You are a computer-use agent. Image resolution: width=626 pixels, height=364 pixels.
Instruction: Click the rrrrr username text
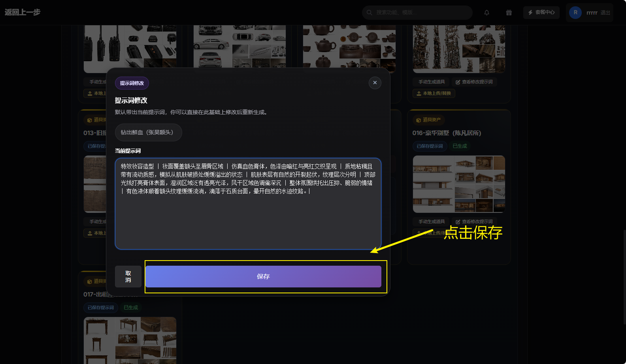[x=592, y=13]
